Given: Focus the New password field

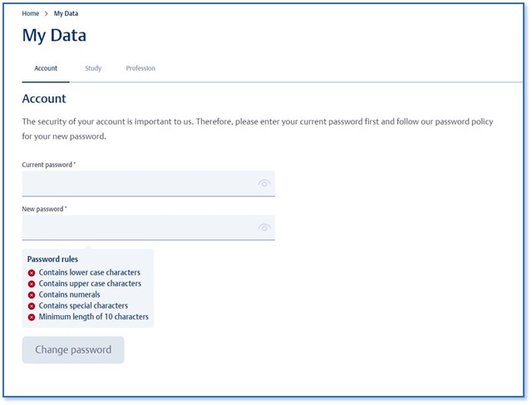Looking at the screenshot, I should [x=148, y=228].
